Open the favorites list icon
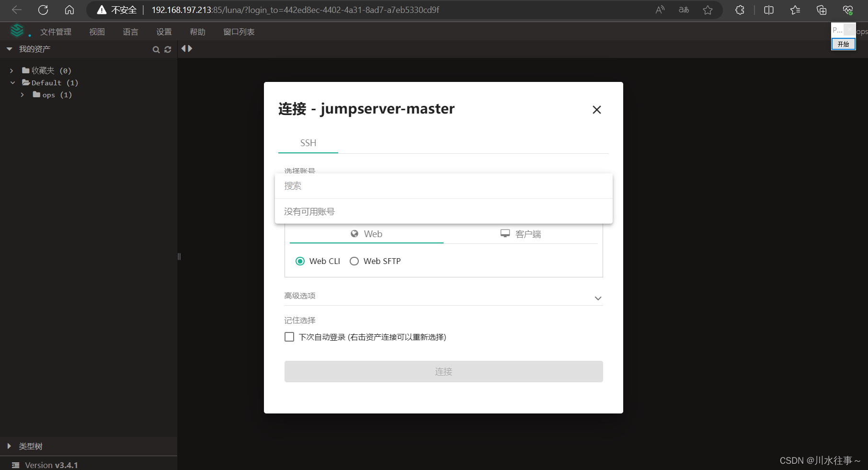 (795, 10)
